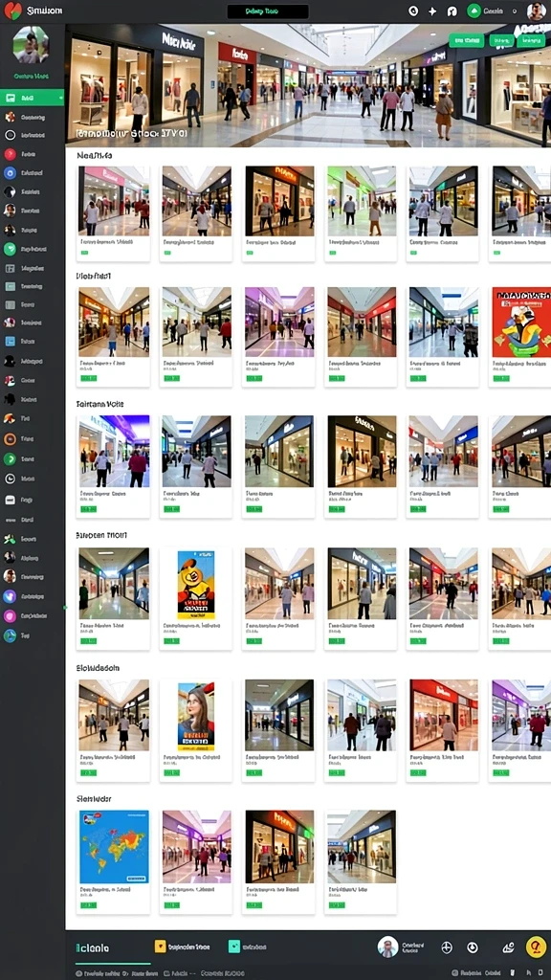Select the highlighted green sidebar item
This screenshot has width=551, height=980.
tap(32, 98)
